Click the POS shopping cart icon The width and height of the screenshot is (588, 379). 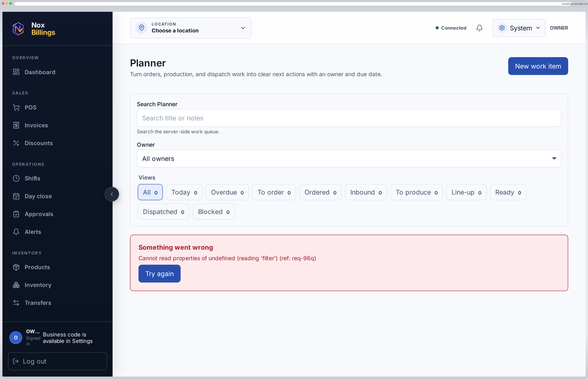[16, 107]
